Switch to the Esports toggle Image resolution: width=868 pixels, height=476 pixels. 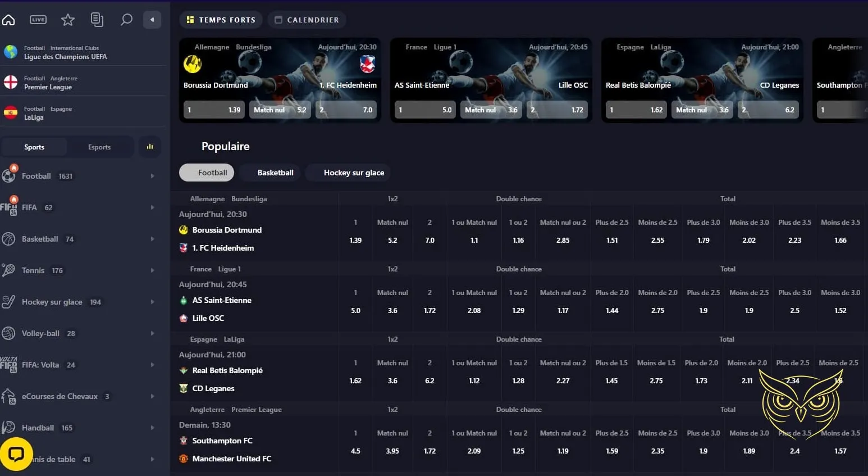[99, 147]
